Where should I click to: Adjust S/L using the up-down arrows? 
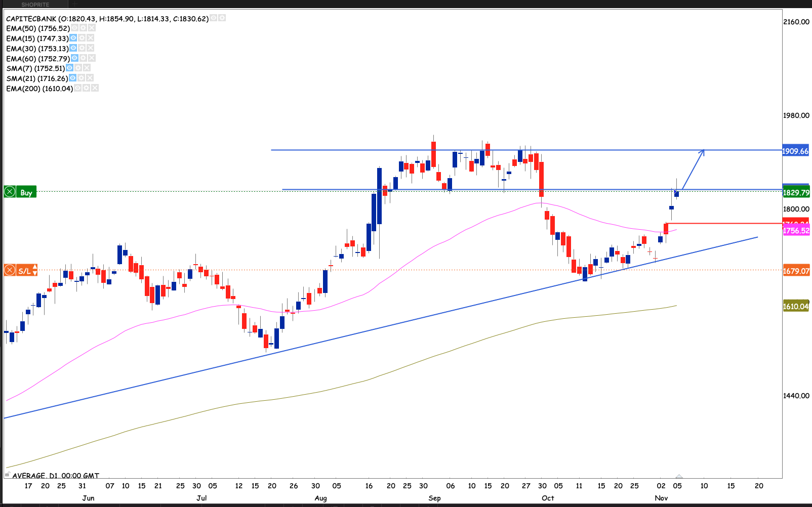[35, 270]
